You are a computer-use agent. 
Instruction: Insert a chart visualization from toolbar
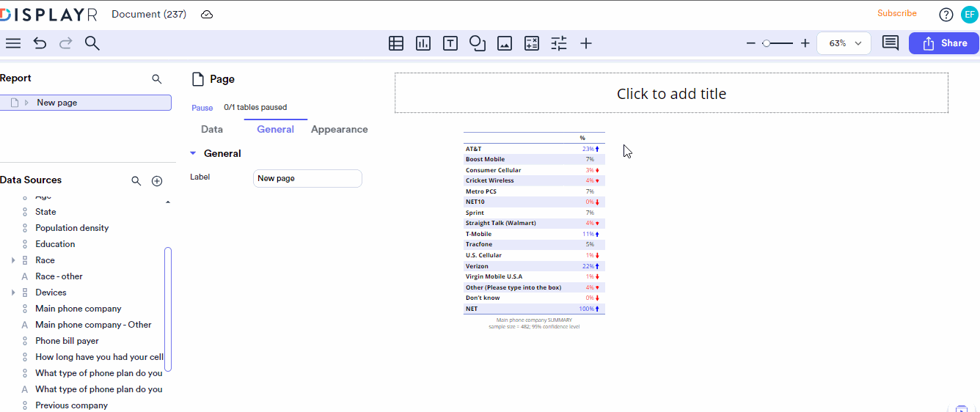(x=423, y=43)
